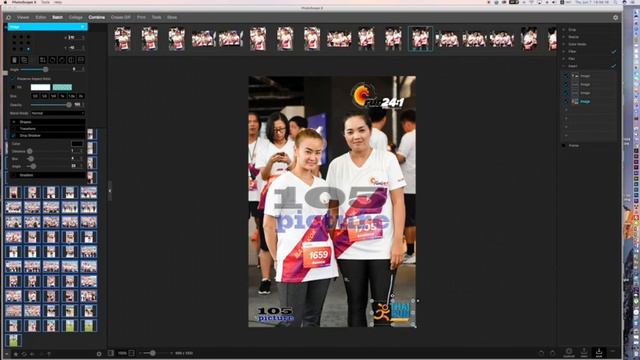The height and width of the screenshot is (360, 640).
Task: Switch to the Create GIF tab
Action: click(120, 18)
